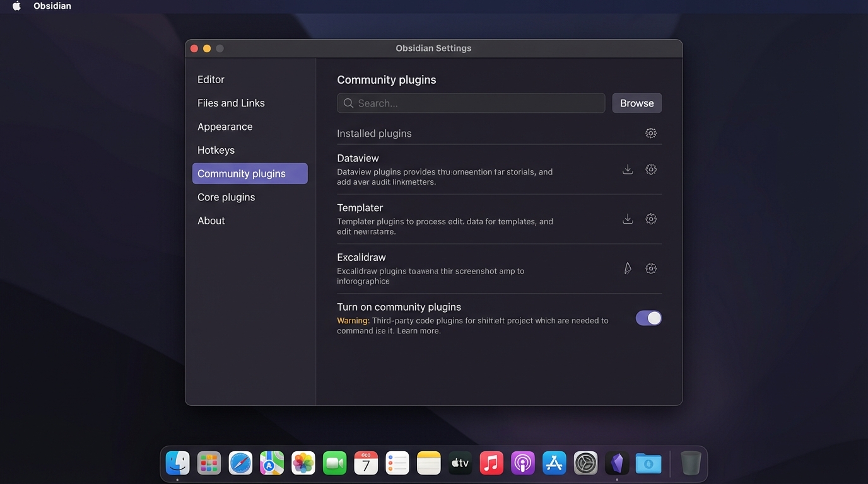The image size is (868, 484).
Task: Click the download icon for Templater
Action: pyautogui.click(x=627, y=219)
